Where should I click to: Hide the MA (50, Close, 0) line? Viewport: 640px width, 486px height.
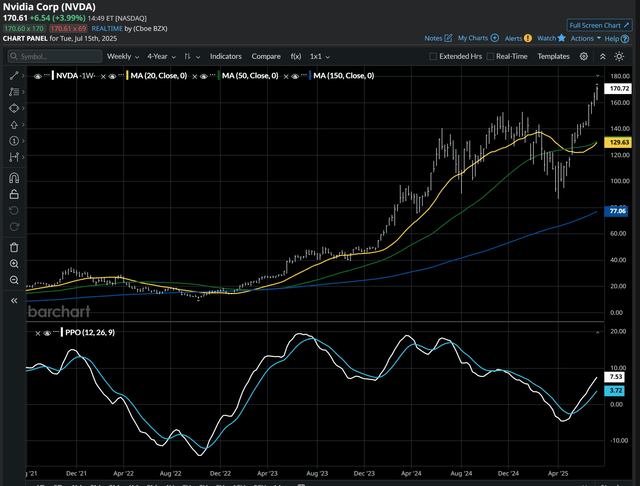click(204, 76)
